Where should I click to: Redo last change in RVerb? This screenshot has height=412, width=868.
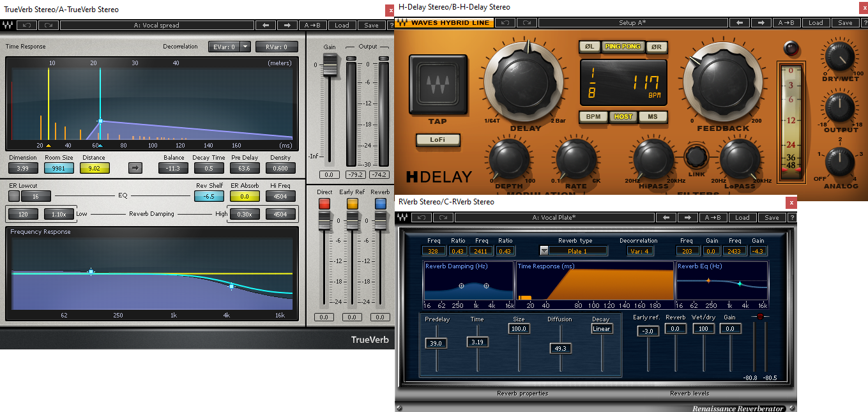coord(443,217)
